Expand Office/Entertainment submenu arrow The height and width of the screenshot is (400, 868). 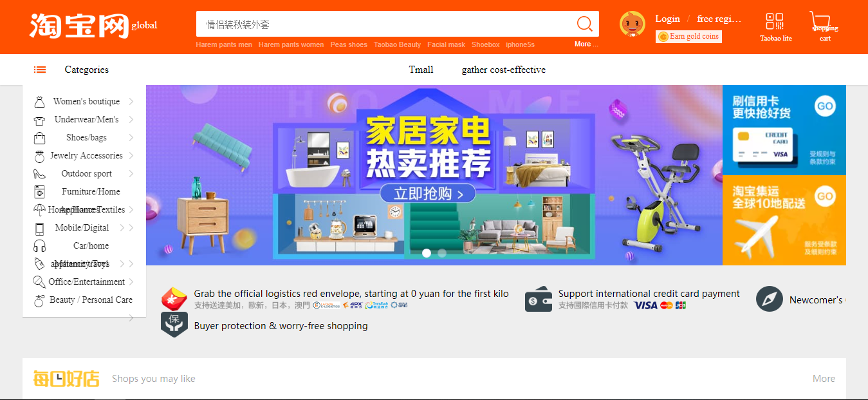click(131, 282)
